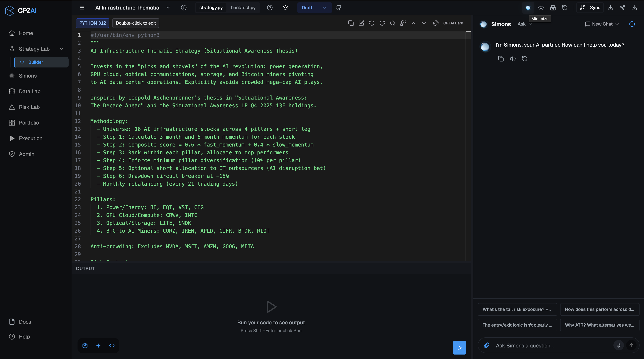Activate the microphone in the chat input
The image size is (644, 359).
(618, 345)
